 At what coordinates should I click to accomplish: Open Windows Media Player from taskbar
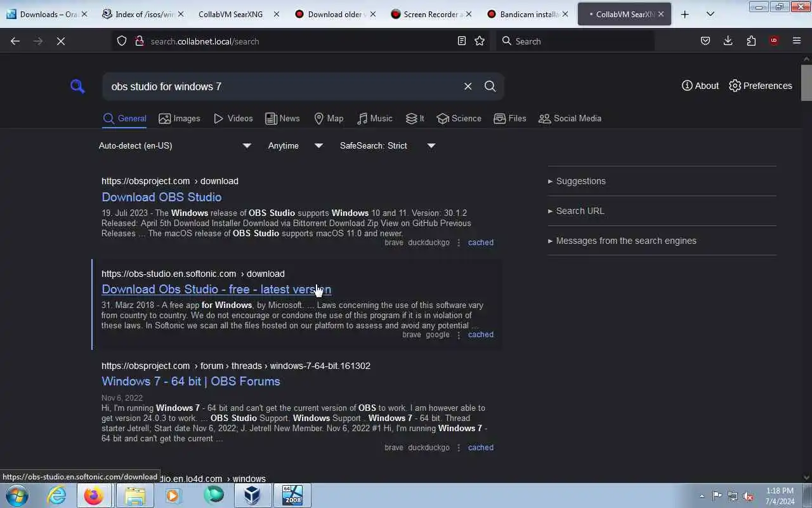[x=173, y=495]
